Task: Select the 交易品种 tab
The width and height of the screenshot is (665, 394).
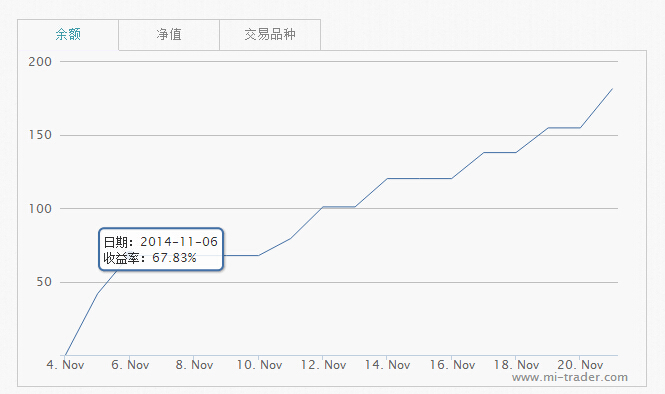Action: pos(270,35)
